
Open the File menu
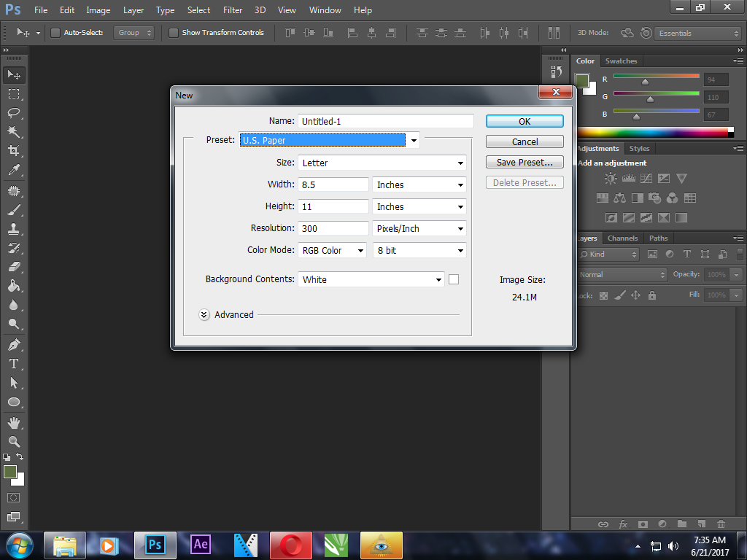[41, 10]
